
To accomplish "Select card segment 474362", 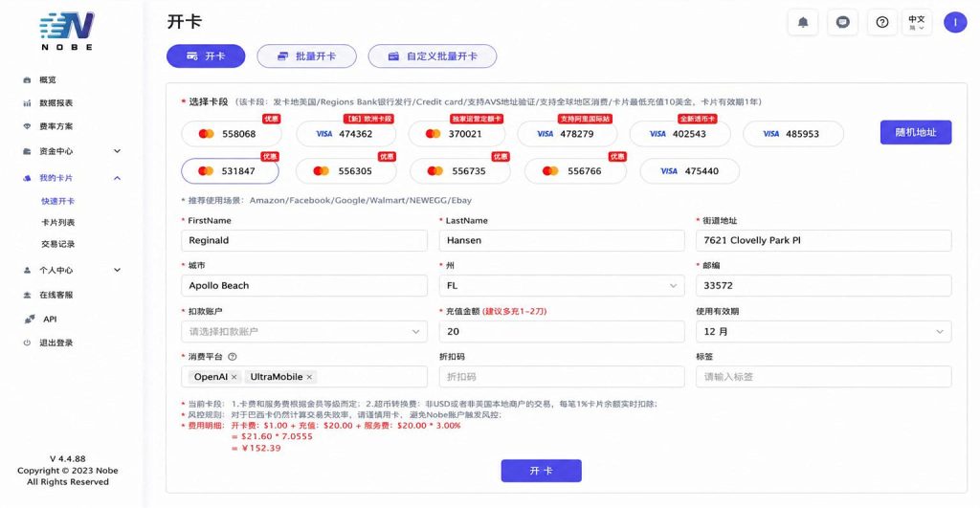I will pyautogui.click(x=345, y=134).
